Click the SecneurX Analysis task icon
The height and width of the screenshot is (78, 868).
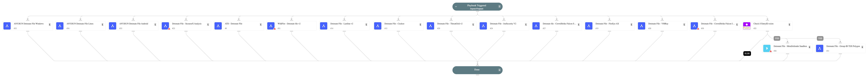[x=165, y=26]
